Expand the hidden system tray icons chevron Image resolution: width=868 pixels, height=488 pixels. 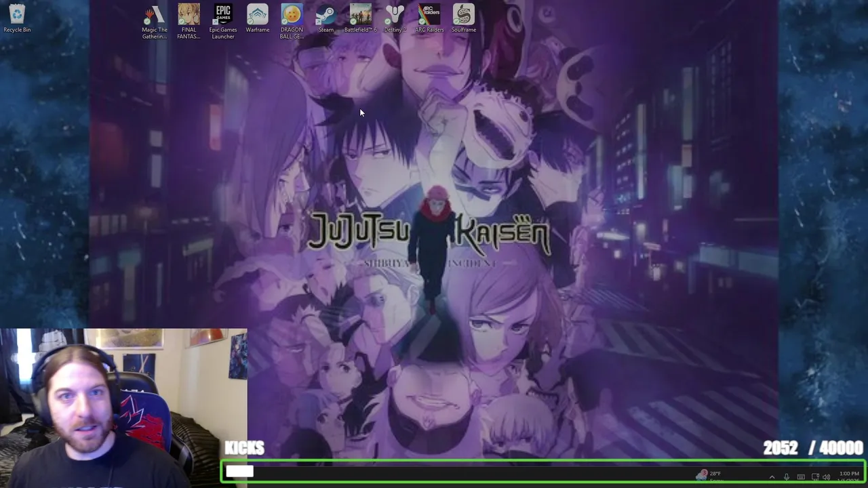[x=772, y=477]
